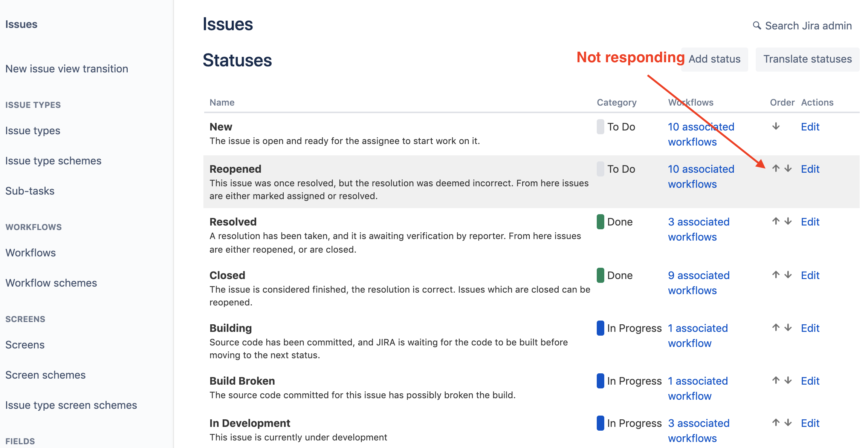Move the In Development status up
Viewport: 868px width, 448px height.
[776, 423]
